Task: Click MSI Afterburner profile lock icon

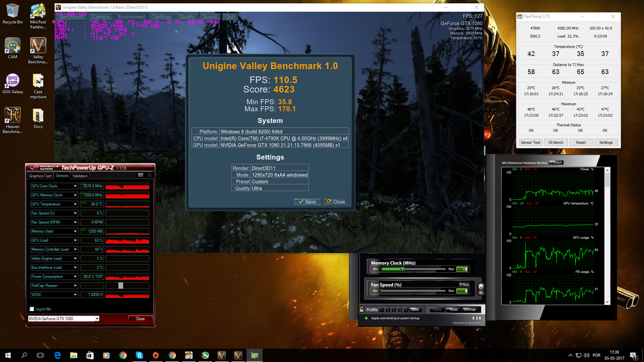Action: (x=362, y=309)
